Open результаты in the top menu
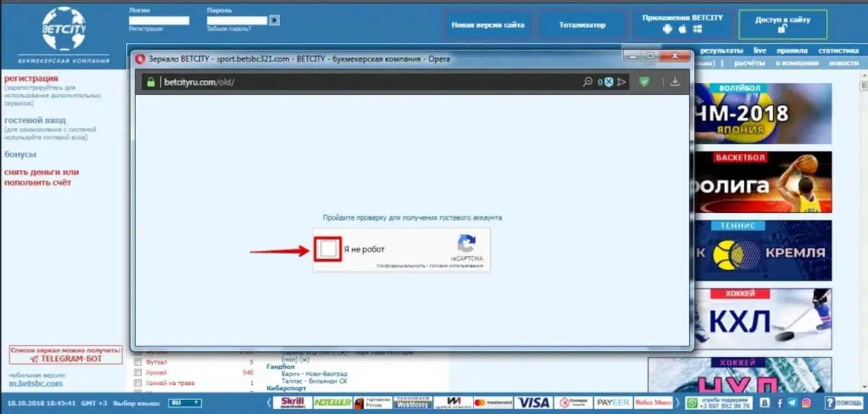 point(722,50)
